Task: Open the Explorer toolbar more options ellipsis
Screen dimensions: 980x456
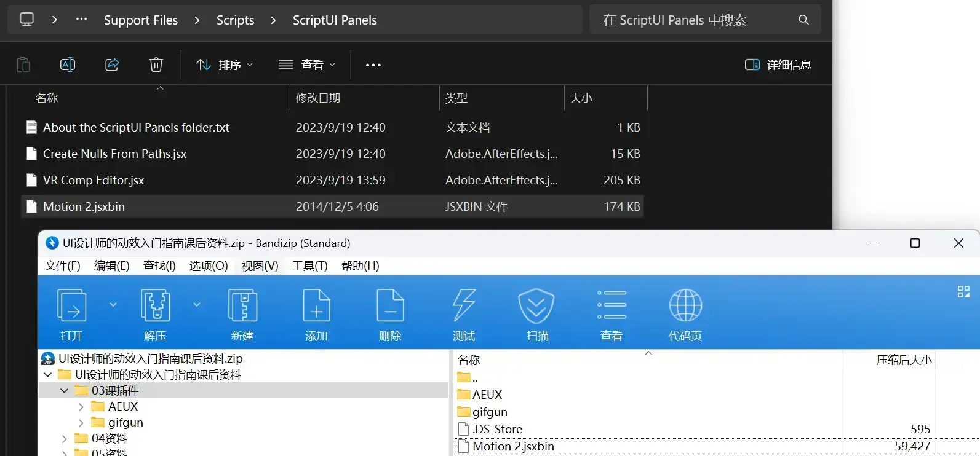Action: (373, 65)
